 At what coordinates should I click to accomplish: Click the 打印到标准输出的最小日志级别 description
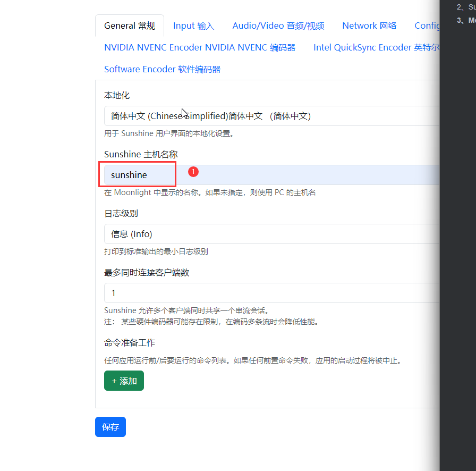156,251
